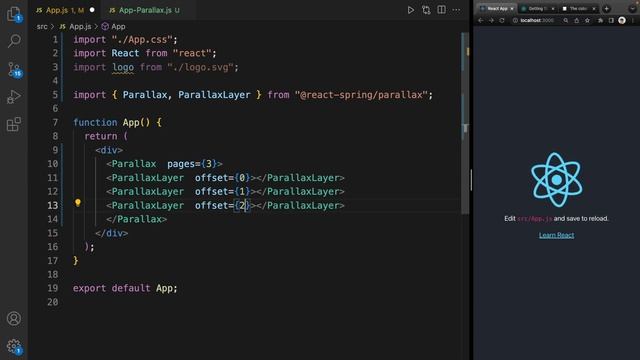640x360 pixels.
Task: Click the lightbulb quick-fix icon on line 13
Action: click(x=78, y=202)
